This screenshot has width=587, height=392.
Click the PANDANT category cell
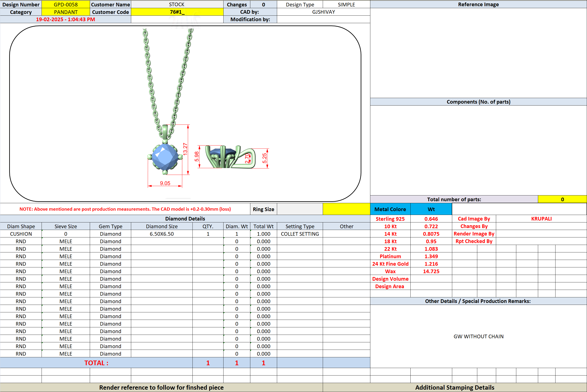[x=66, y=12]
